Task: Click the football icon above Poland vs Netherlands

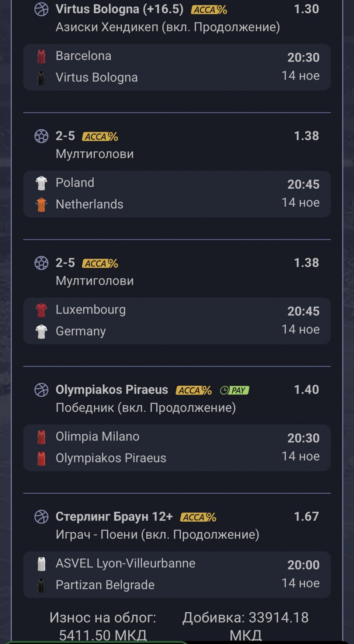Action: point(41,136)
